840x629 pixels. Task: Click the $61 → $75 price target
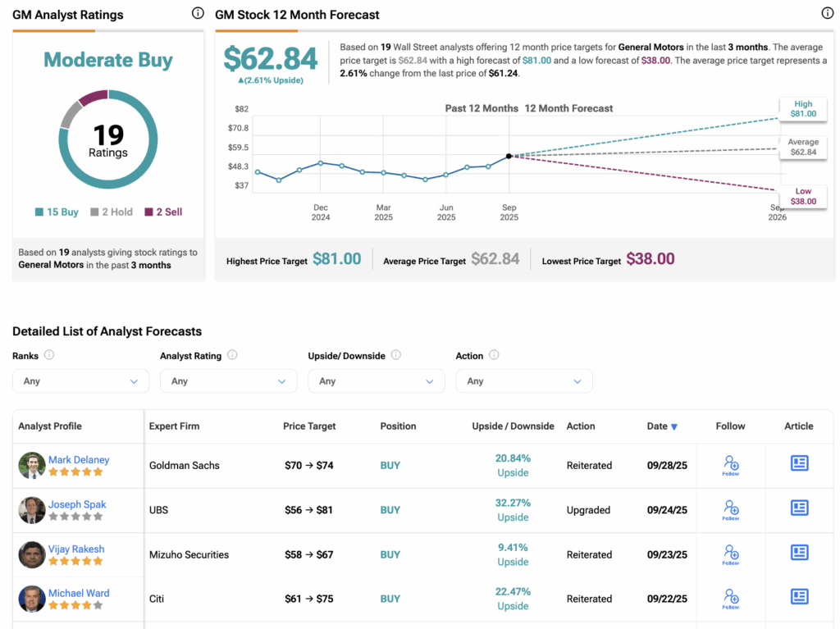pyautogui.click(x=309, y=599)
